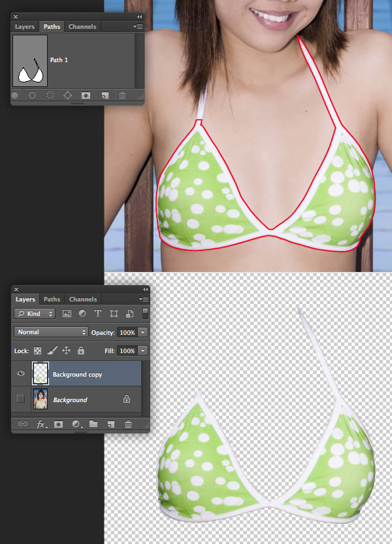Switch to Channels tab in top panel
This screenshot has height=544, width=392.
(x=82, y=27)
